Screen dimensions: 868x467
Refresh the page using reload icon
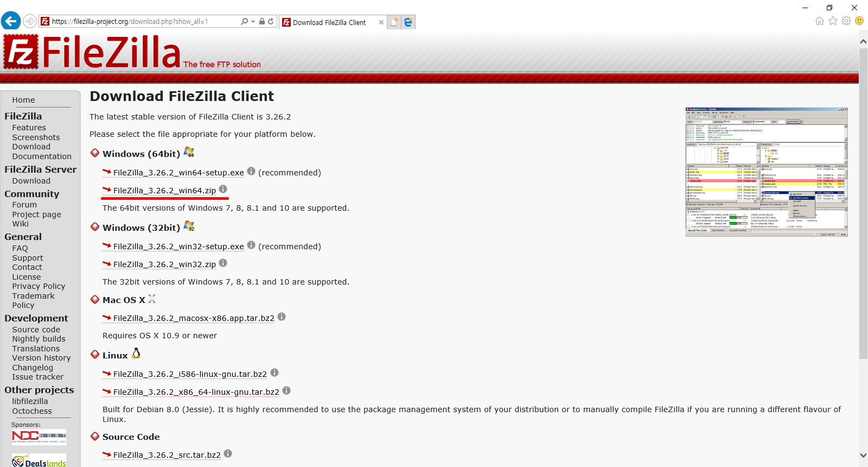(271, 21)
